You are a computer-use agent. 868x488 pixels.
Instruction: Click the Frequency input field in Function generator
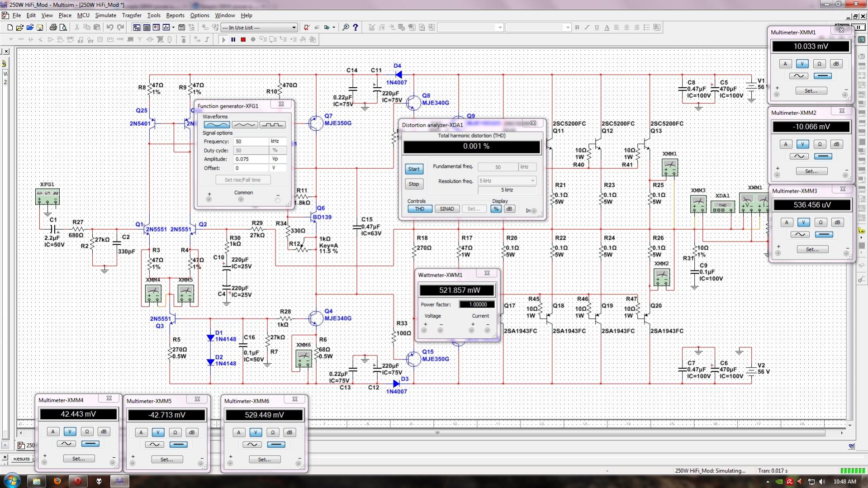251,142
